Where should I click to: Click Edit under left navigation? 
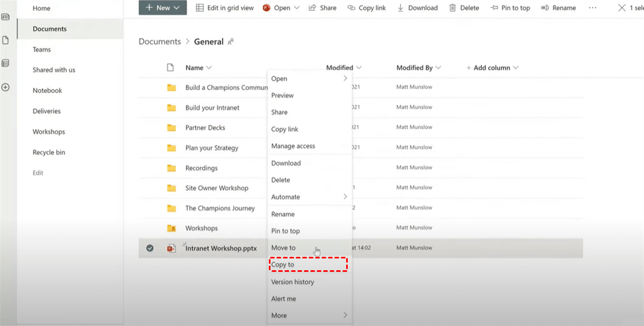coord(38,173)
